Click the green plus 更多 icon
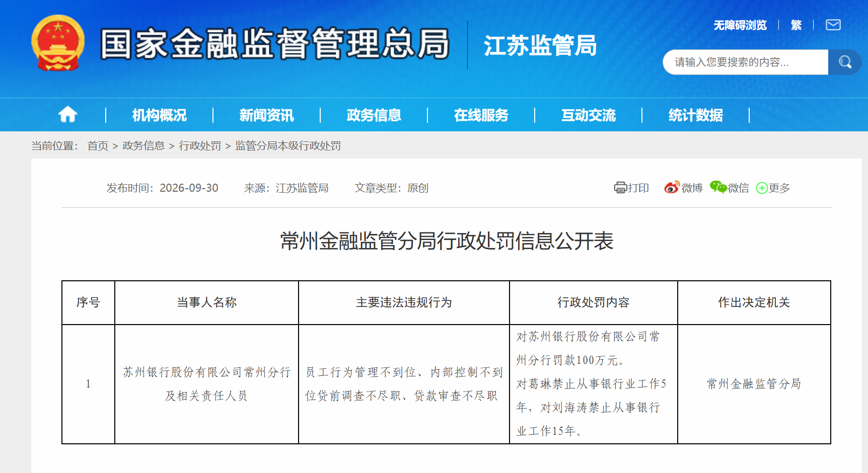868x473 pixels. [762, 188]
